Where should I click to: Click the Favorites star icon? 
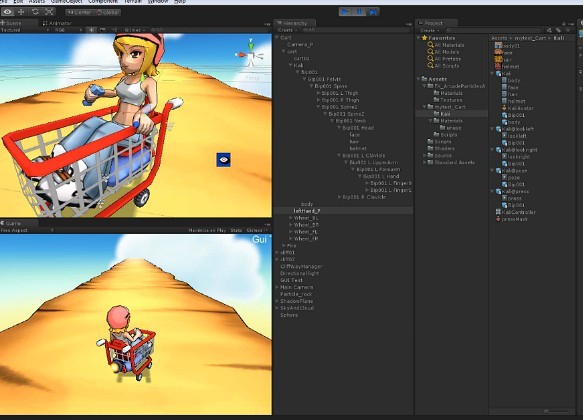424,38
